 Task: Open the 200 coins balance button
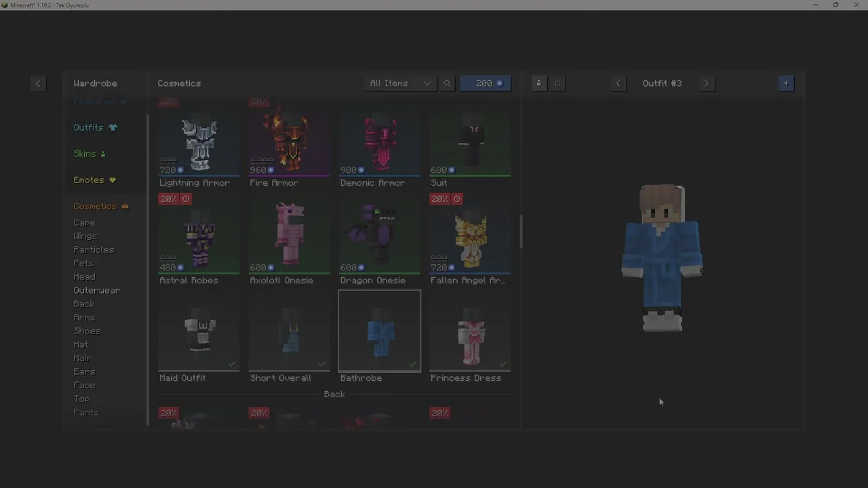click(x=486, y=83)
